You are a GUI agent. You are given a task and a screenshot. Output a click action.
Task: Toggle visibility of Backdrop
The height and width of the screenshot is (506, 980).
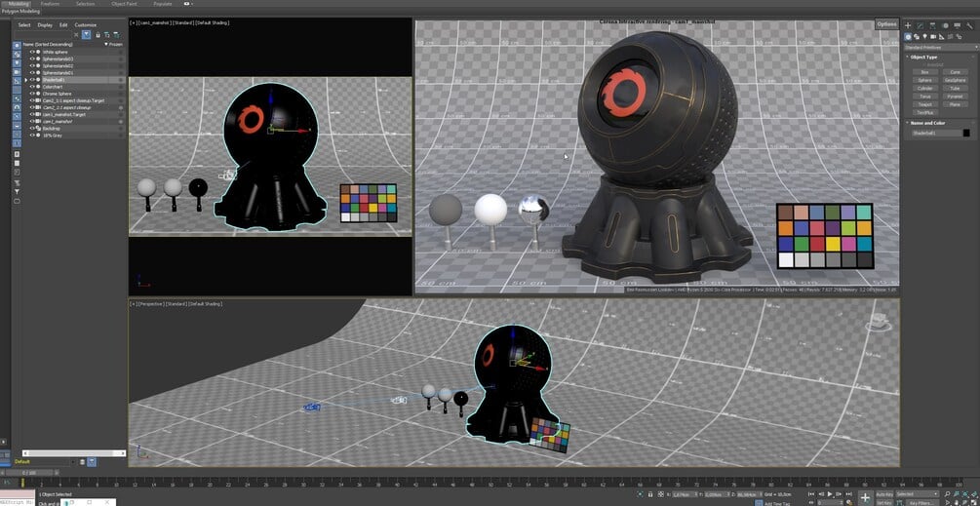(x=32, y=128)
